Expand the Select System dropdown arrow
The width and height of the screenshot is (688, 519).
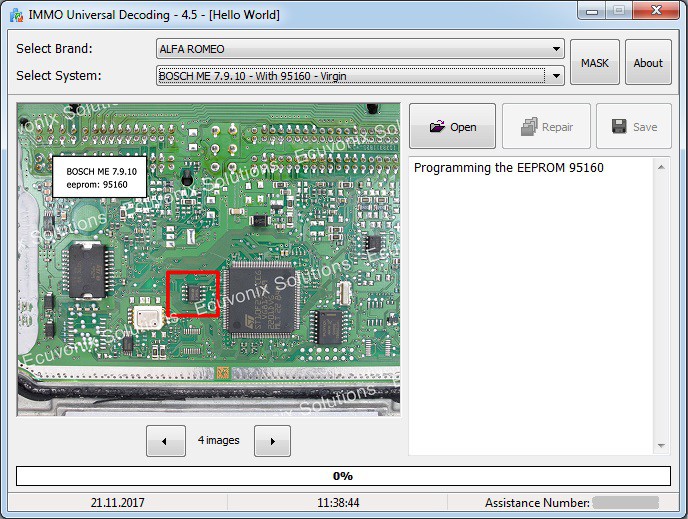(x=556, y=76)
